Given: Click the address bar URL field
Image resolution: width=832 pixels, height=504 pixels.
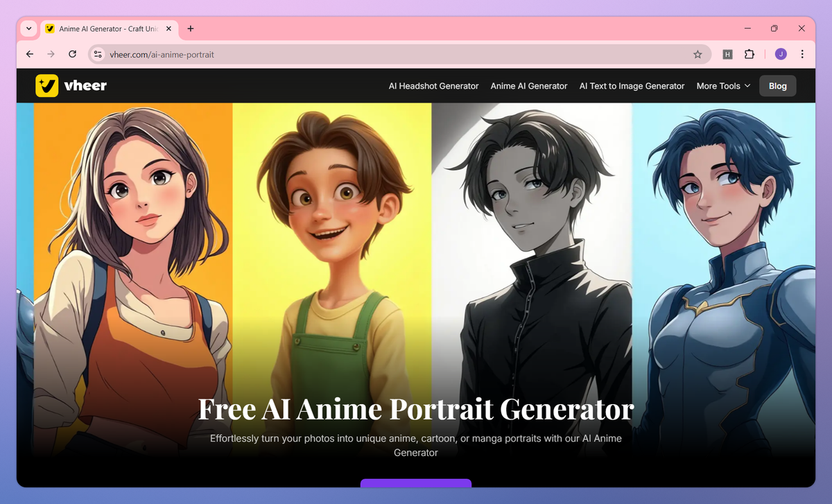Looking at the screenshot, I should coord(399,54).
